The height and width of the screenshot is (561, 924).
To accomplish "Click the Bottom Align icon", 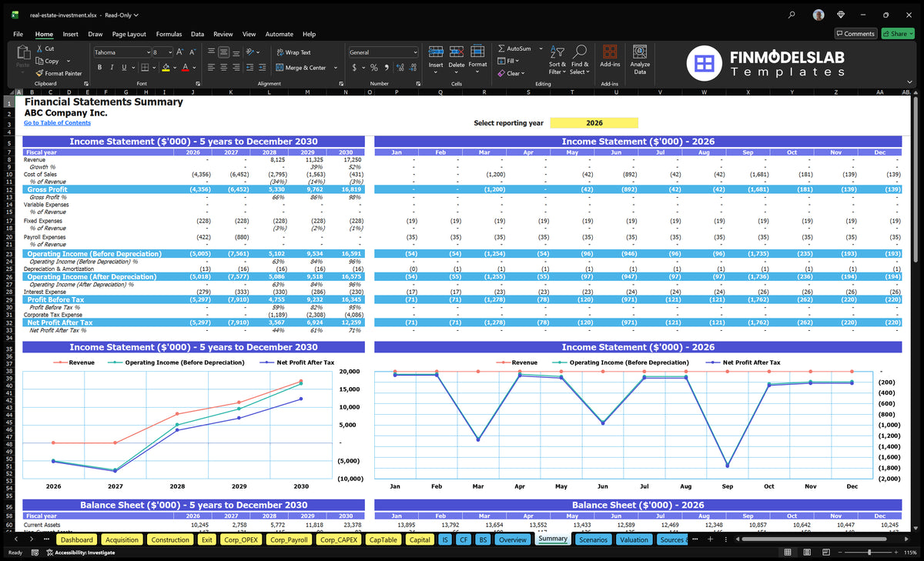I will coord(236,52).
